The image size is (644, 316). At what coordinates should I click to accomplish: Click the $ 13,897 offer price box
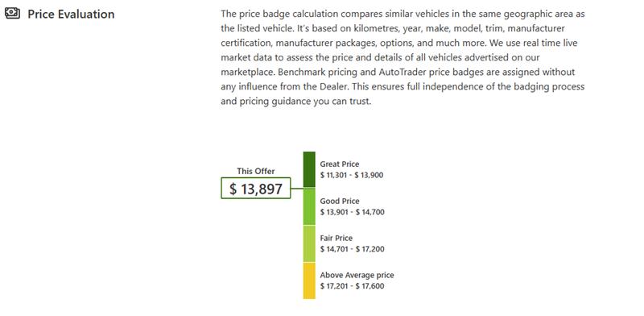[x=256, y=189]
